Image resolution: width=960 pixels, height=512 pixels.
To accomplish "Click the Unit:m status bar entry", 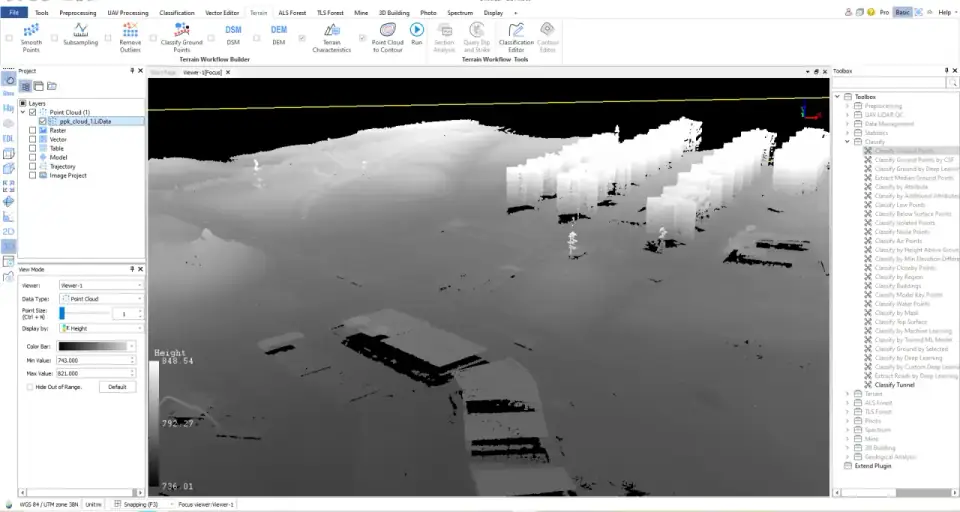I will (x=94, y=505).
